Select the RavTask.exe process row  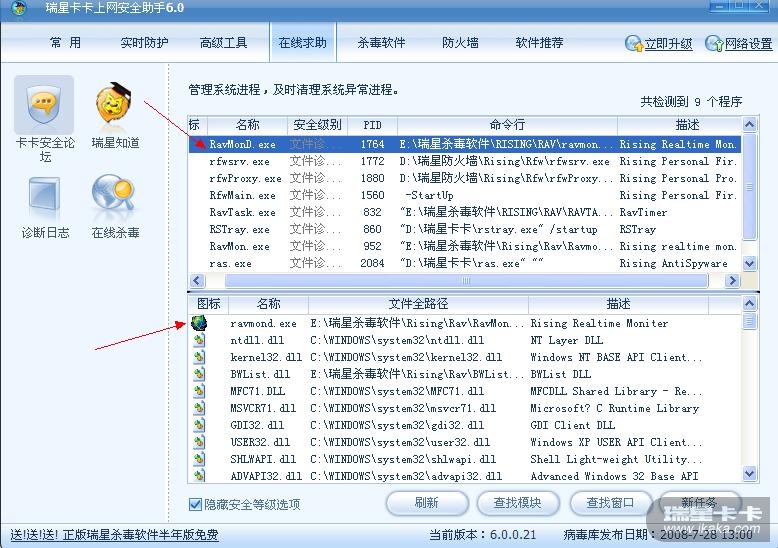(464, 212)
